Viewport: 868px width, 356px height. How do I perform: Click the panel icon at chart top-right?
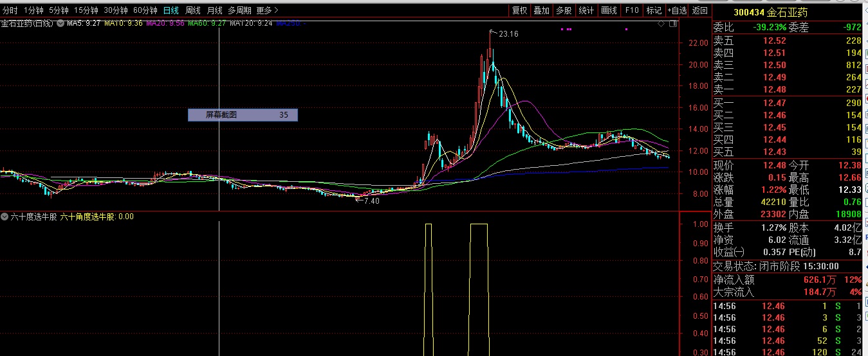673,24
